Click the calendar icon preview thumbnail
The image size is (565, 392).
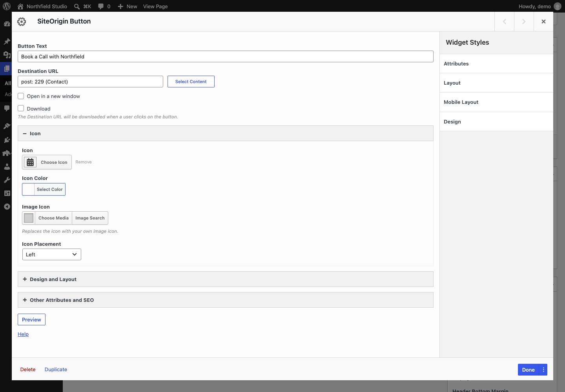pos(30,162)
